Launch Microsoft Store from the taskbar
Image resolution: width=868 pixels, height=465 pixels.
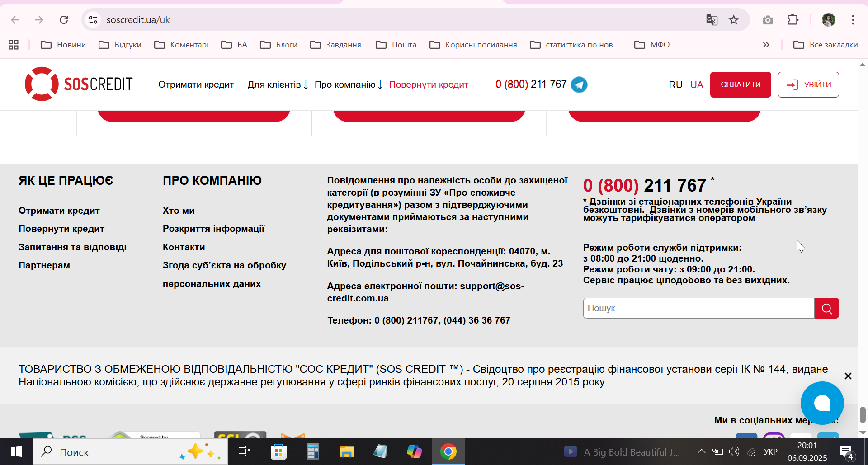[x=278, y=451]
